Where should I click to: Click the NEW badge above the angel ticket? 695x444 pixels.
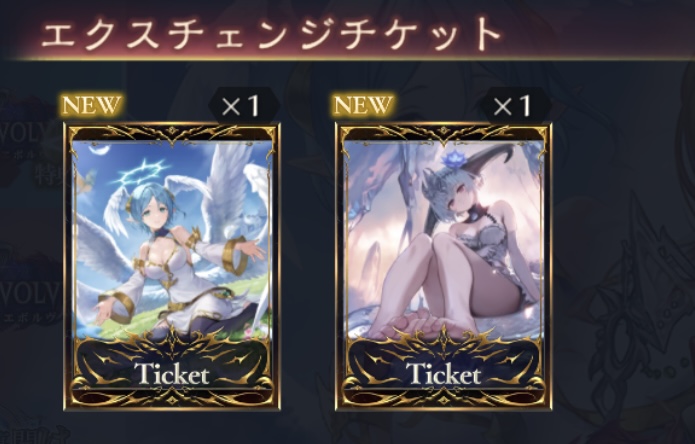[x=91, y=105]
